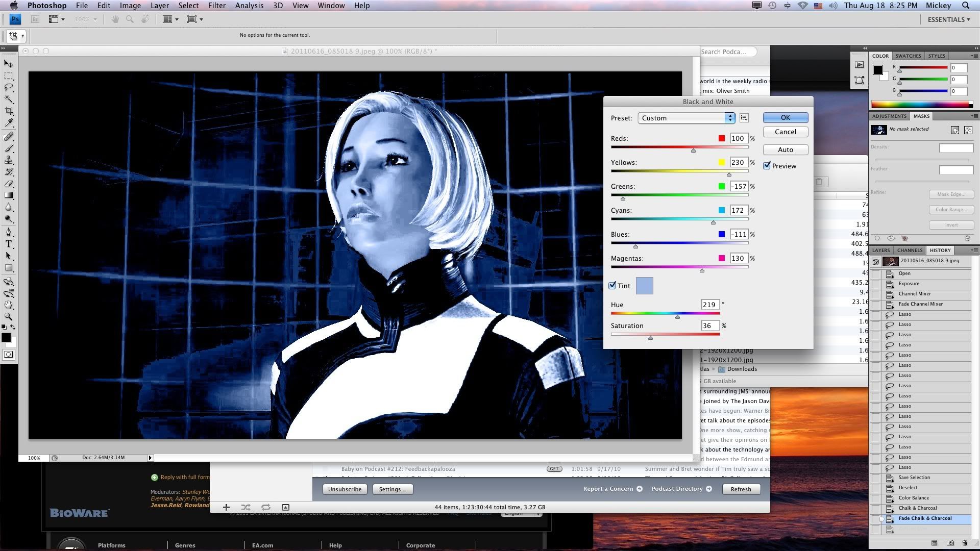Select the Crop tool in the toolbox
The image size is (980, 551).
coord(9,111)
